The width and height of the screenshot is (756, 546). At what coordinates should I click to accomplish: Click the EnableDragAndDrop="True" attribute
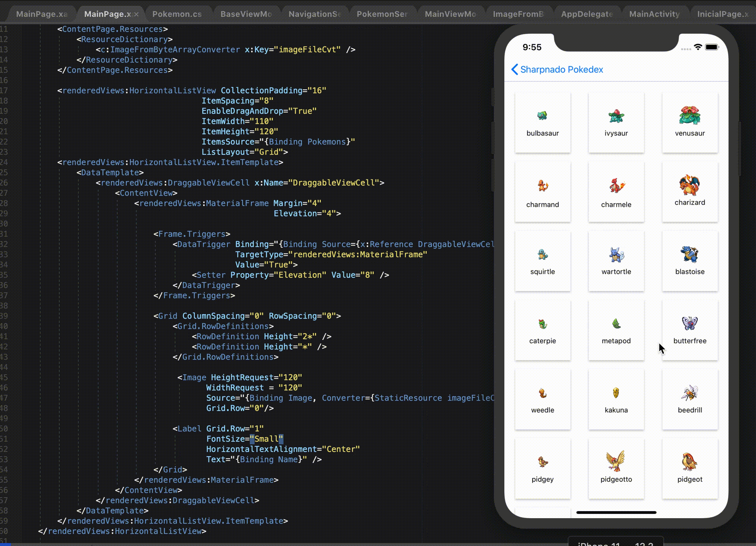259,111
